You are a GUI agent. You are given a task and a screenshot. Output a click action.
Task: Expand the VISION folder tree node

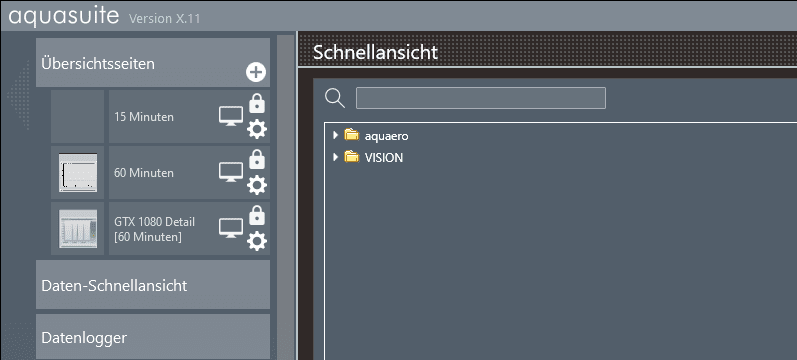(335, 157)
